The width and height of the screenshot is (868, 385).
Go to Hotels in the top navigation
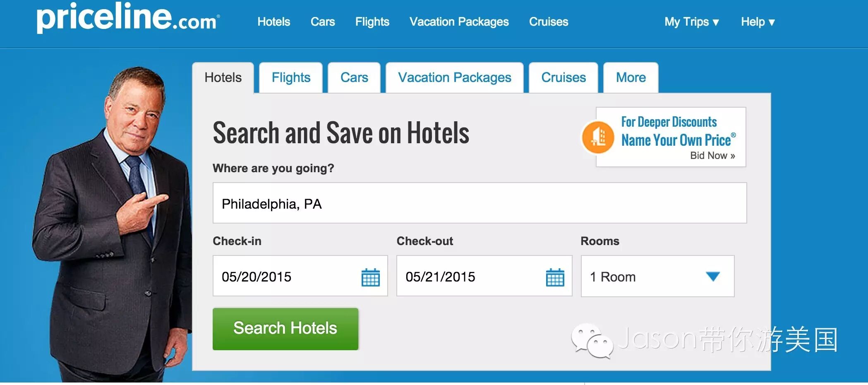pyautogui.click(x=273, y=22)
